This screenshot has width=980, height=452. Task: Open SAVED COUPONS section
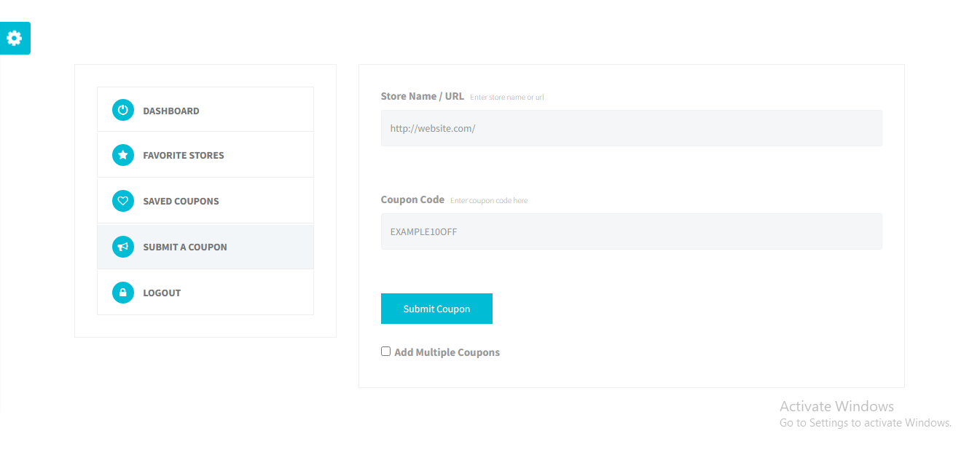[x=205, y=201]
